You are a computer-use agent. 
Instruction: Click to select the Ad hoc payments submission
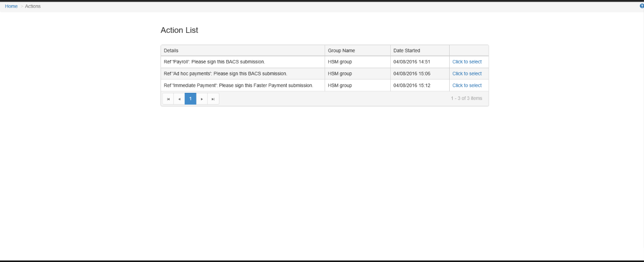coord(467,74)
